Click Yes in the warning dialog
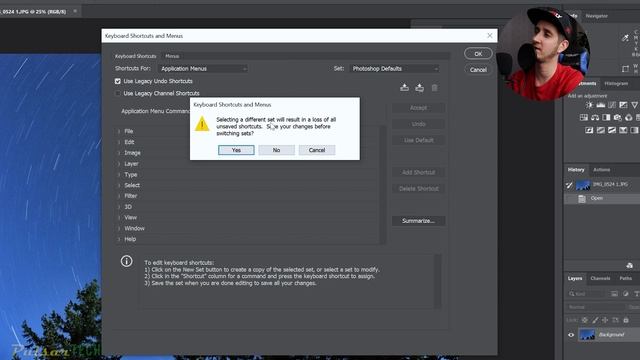Image resolution: width=640 pixels, height=360 pixels. point(236,150)
